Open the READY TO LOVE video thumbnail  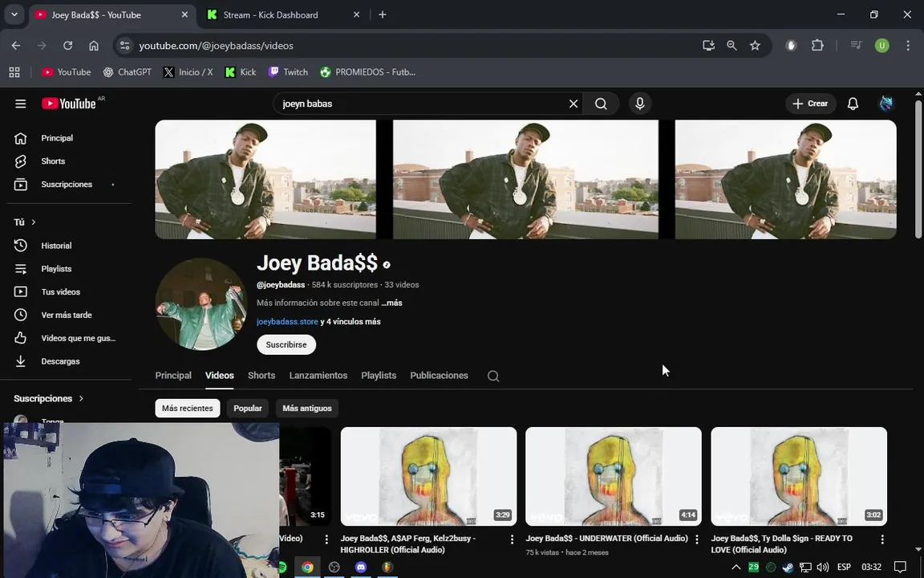[799, 477]
